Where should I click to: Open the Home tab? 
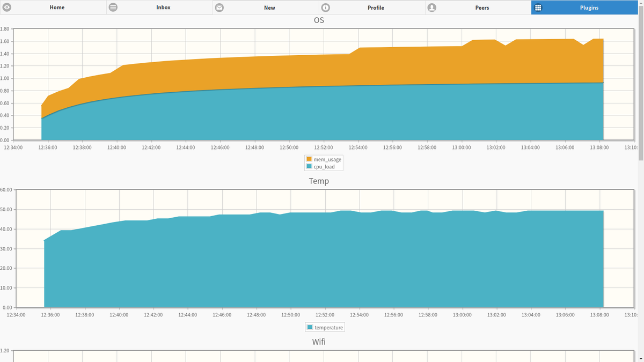[53, 8]
